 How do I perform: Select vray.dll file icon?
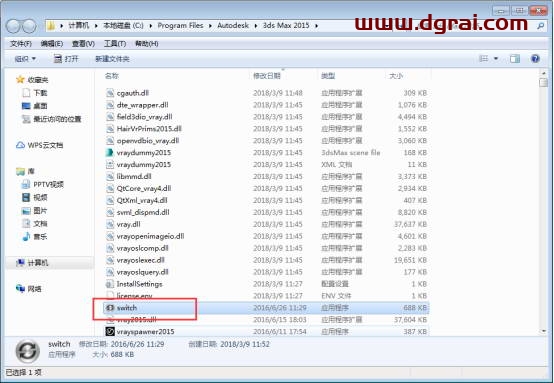tap(110, 224)
